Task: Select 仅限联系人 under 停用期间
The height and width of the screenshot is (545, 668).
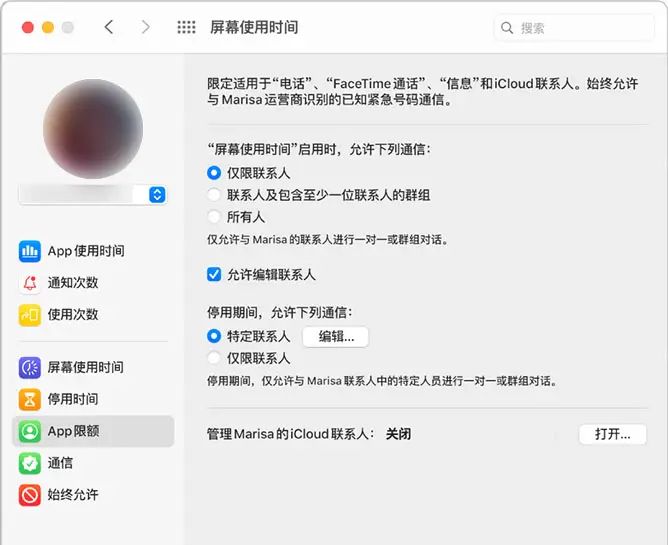Action: (214, 358)
